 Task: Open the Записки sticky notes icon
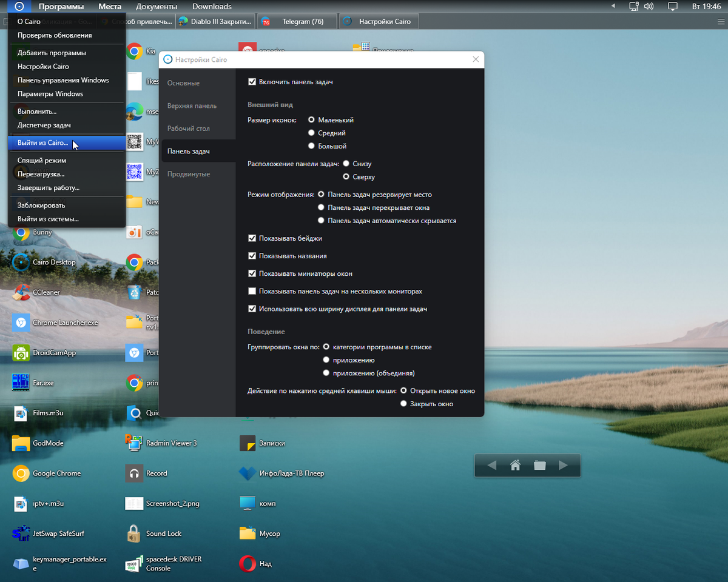pyautogui.click(x=248, y=443)
